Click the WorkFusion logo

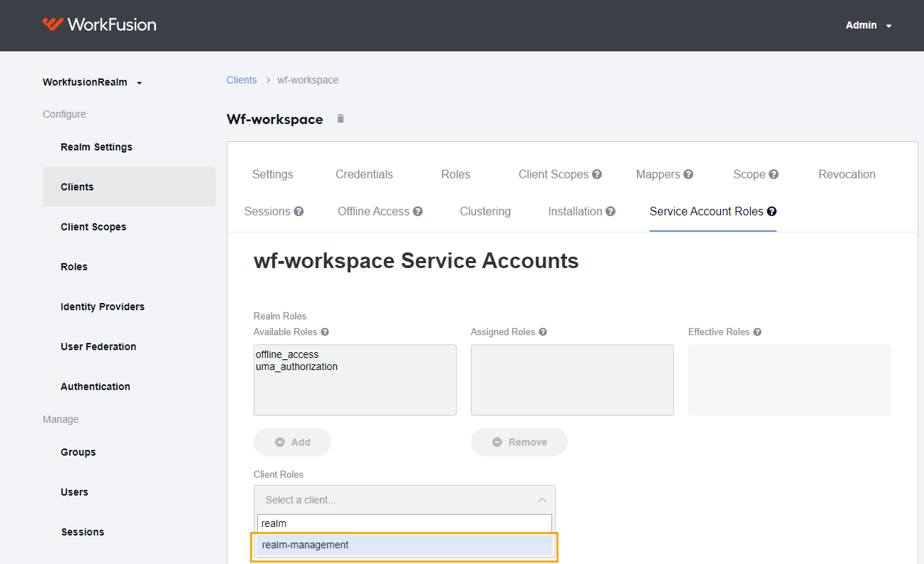point(99,24)
